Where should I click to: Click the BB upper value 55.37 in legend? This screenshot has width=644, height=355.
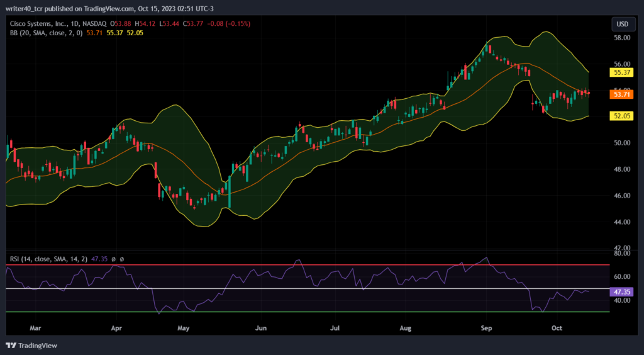tap(114, 33)
